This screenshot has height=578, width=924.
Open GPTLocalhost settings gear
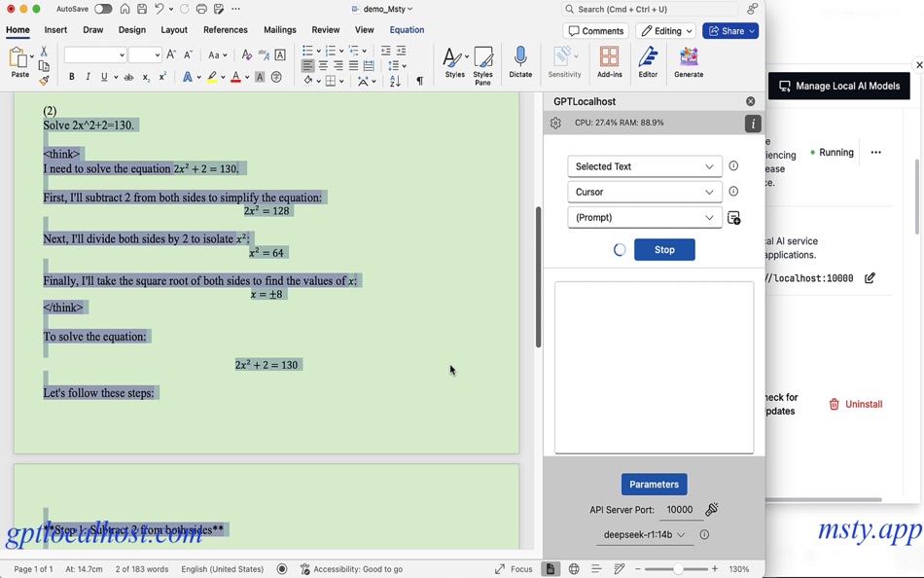(x=555, y=123)
